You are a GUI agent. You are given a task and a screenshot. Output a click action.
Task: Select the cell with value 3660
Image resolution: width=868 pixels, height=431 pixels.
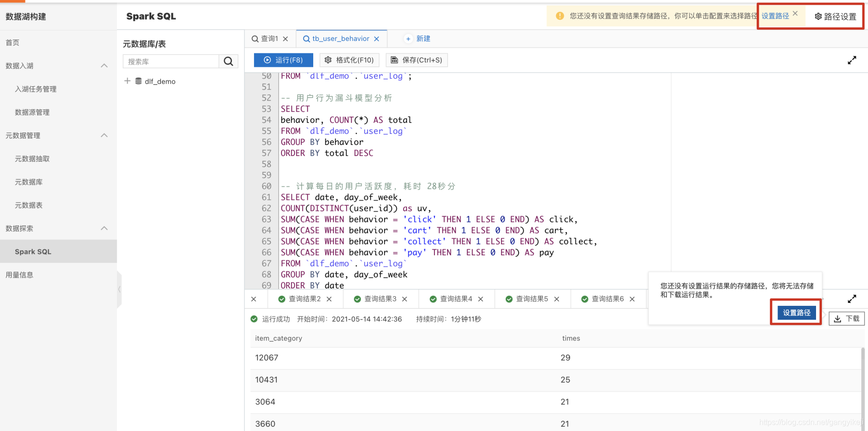coord(265,424)
